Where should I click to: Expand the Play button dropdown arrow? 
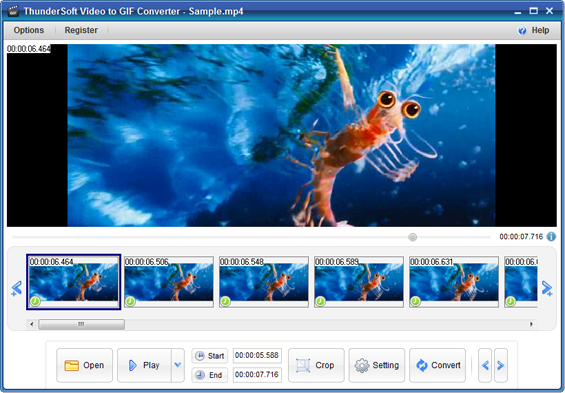click(x=178, y=365)
